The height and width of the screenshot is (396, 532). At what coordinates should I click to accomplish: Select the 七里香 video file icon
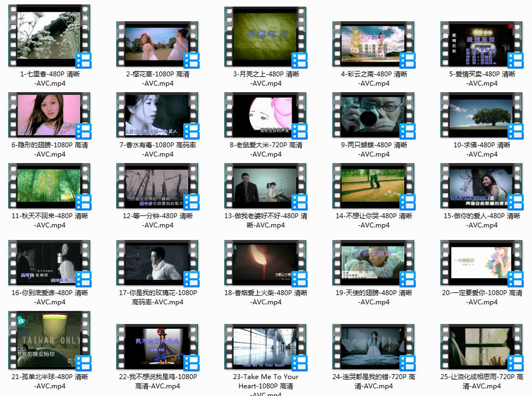(x=50, y=35)
